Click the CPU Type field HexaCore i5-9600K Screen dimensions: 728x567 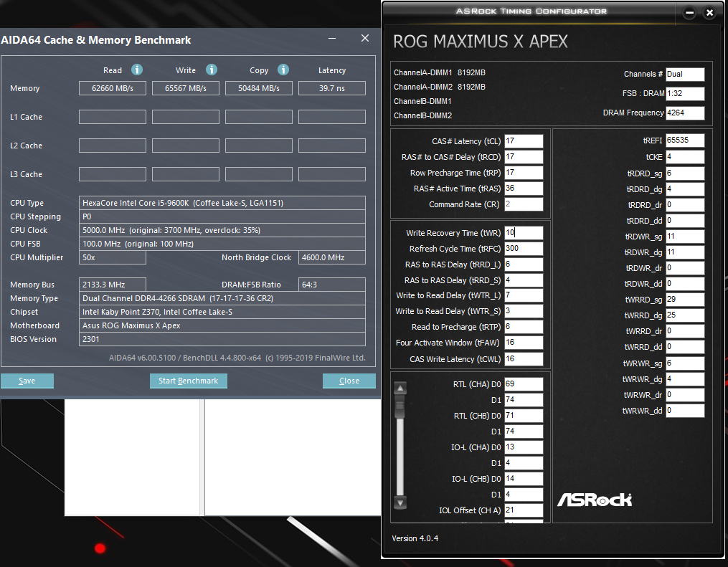click(222, 203)
